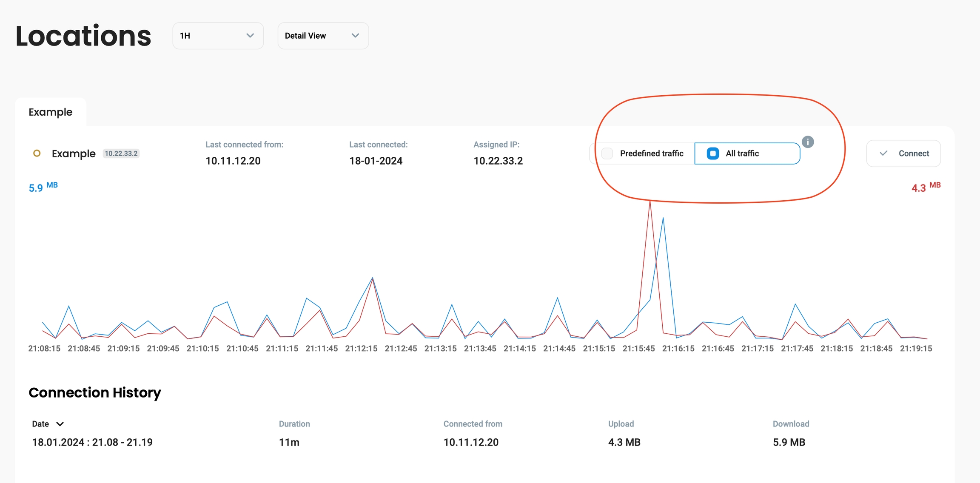Click the Example location name
The image size is (980, 483).
tap(74, 153)
